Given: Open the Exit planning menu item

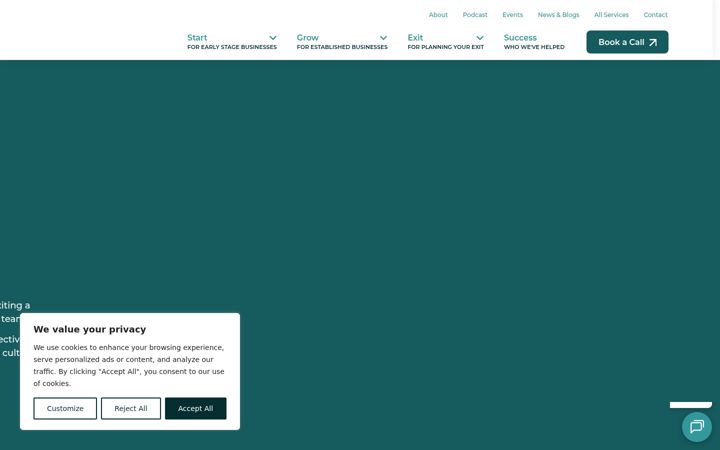Looking at the screenshot, I should click(x=445, y=42).
